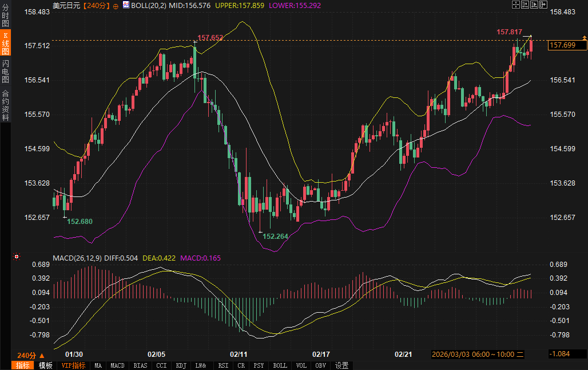
Task: Enable the VOL indicator
Action: point(301,365)
